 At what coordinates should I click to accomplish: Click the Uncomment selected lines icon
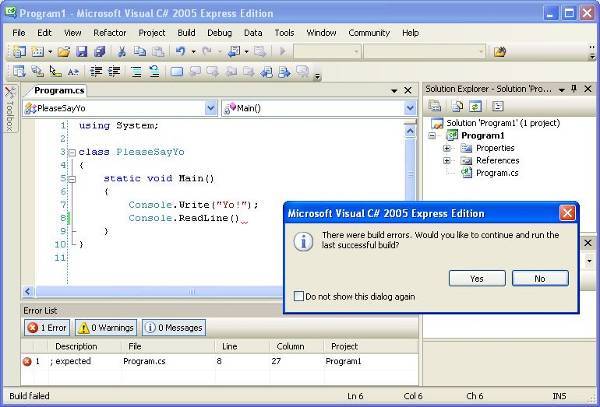coord(154,71)
